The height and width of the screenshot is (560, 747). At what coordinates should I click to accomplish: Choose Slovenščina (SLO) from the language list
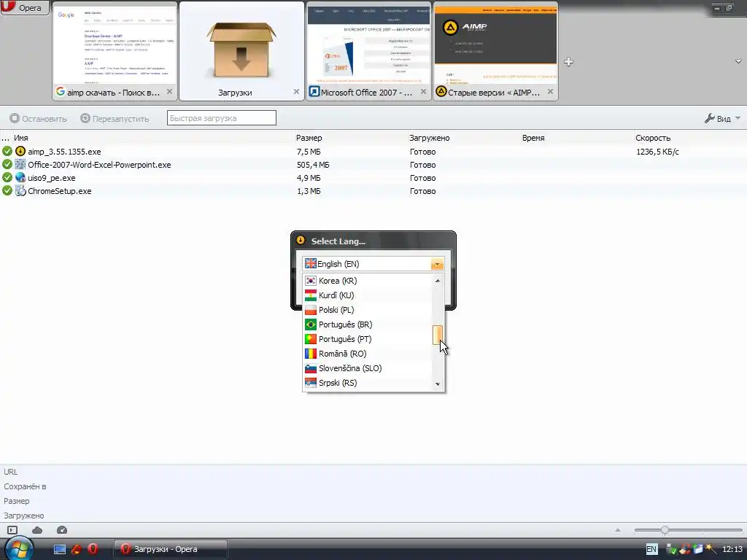(368, 368)
